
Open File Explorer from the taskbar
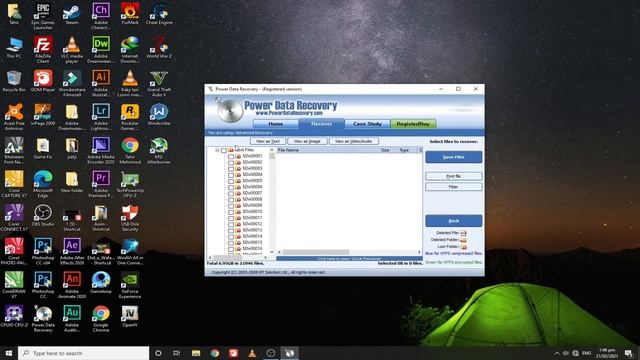coord(196,353)
